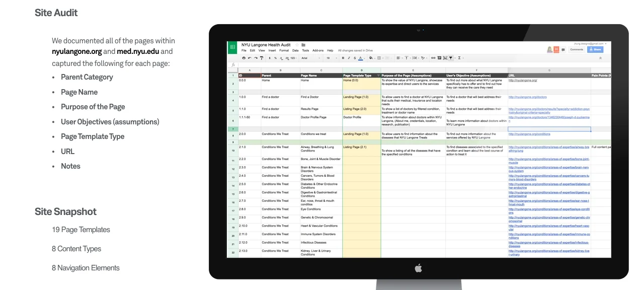This screenshot has width=644, height=290.
Task: Select the 'Infectious Diseases' cell
Action: tap(321, 244)
